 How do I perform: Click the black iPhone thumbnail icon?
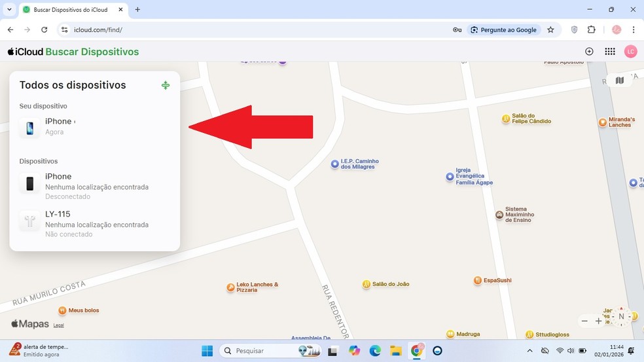point(30,183)
